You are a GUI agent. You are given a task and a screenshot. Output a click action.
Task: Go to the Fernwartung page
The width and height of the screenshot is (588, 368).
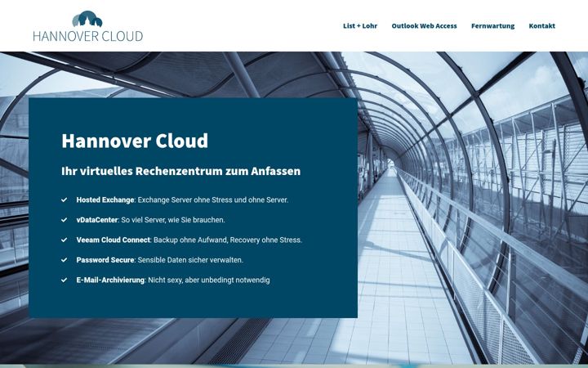492,26
